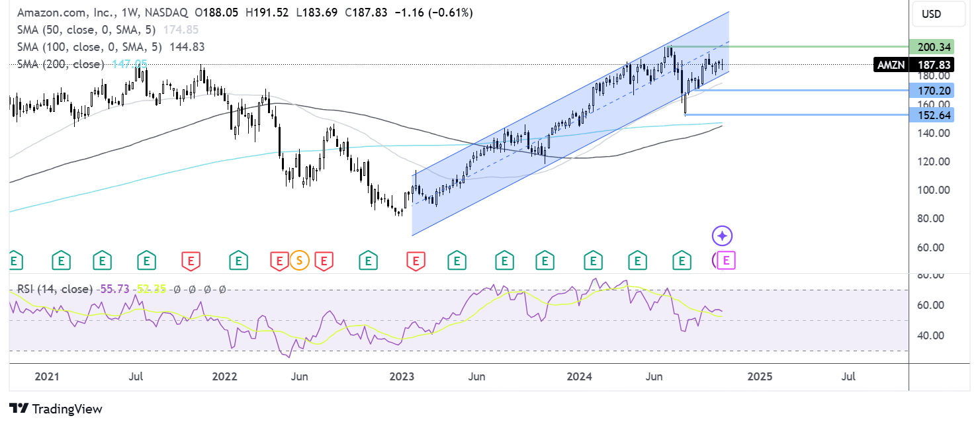This screenshot has width=980, height=426.
Task: Click the blue 152.64 support level label
Action: pyautogui.click(x=932, y=115)
